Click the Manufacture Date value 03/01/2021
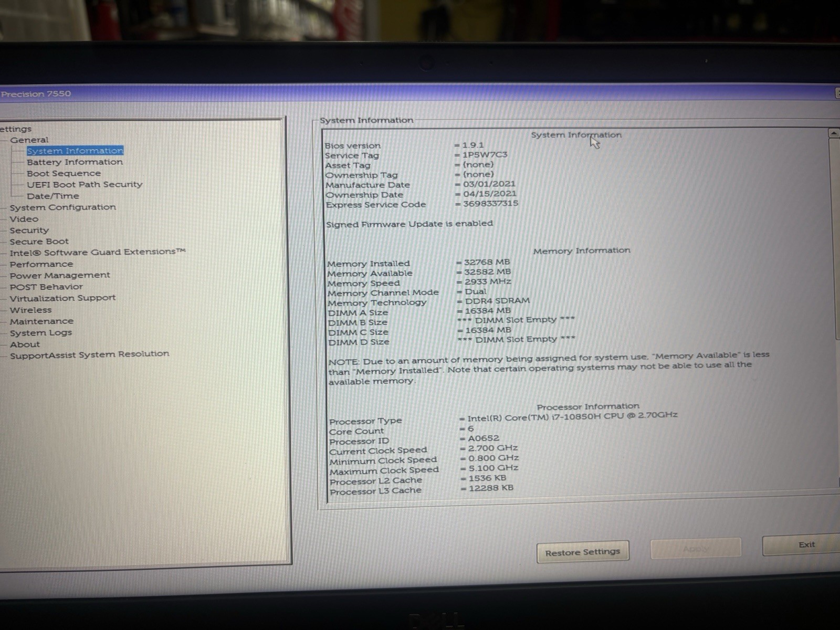The height and width of the screenshot is (630, 840). [489, 184]
